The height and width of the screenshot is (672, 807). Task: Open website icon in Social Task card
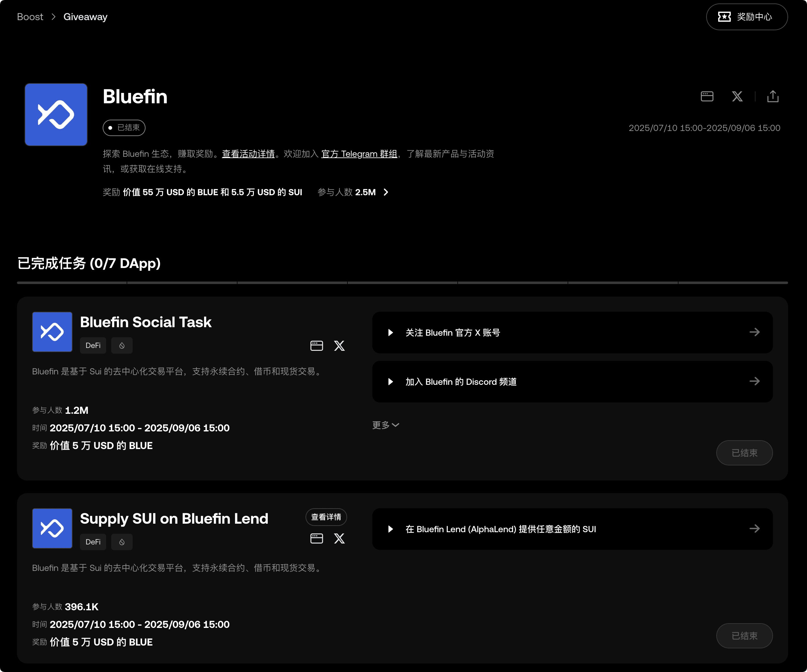316,346
